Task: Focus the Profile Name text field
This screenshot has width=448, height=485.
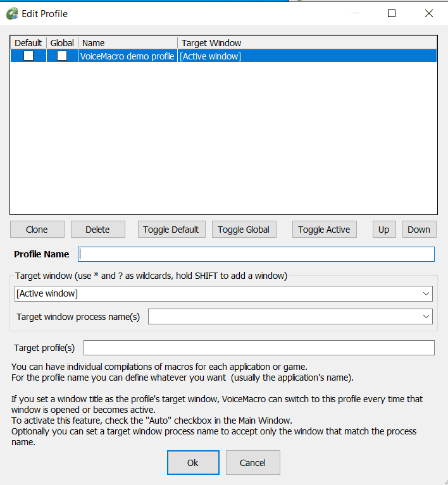Action: 256,254
